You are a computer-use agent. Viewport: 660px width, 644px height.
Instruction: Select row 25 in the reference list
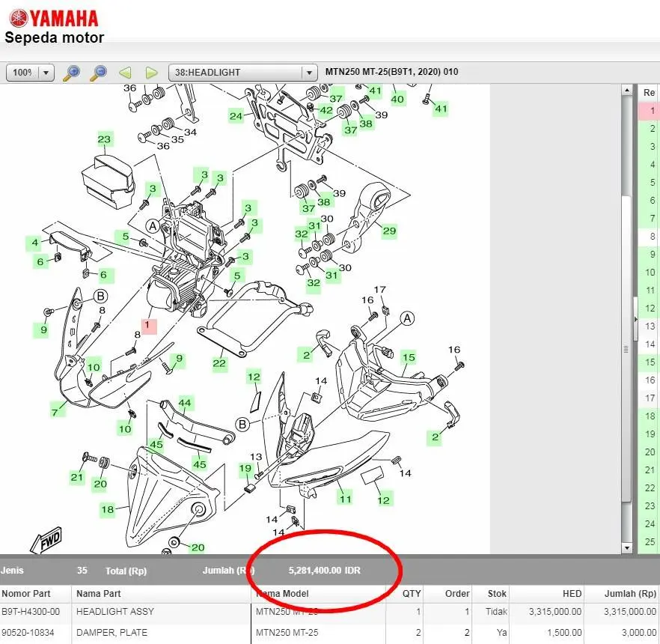(x=649, y=541)
